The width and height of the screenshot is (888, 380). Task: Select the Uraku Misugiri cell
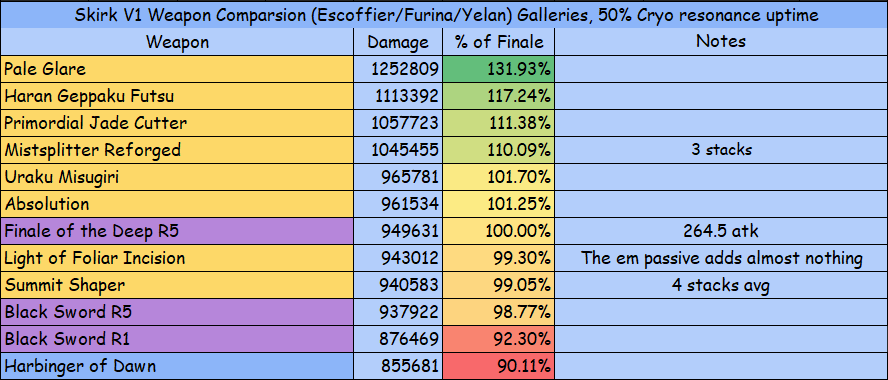(177, 177)
